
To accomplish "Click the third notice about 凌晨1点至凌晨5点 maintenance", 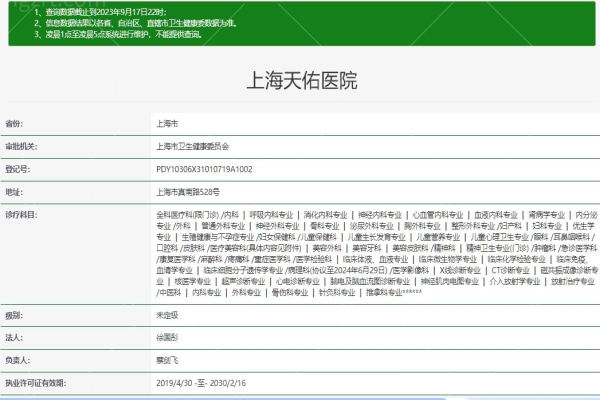I will [x=118, y=34].
